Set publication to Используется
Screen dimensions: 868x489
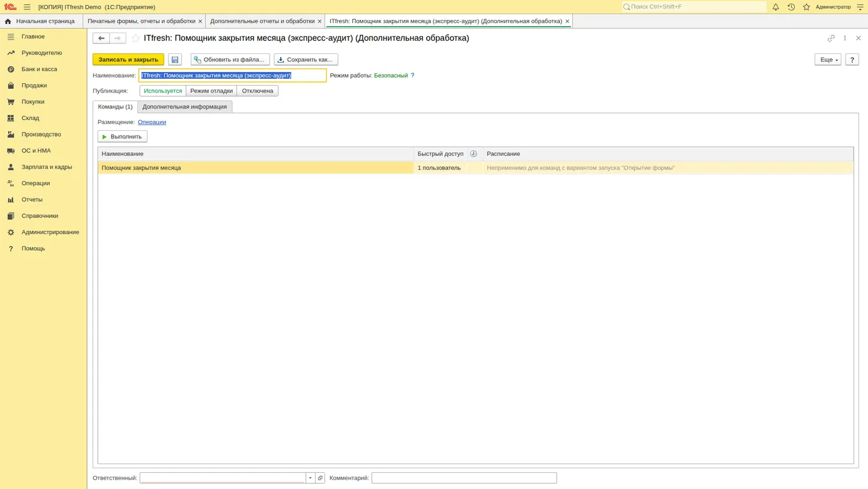tap(163, 91)
